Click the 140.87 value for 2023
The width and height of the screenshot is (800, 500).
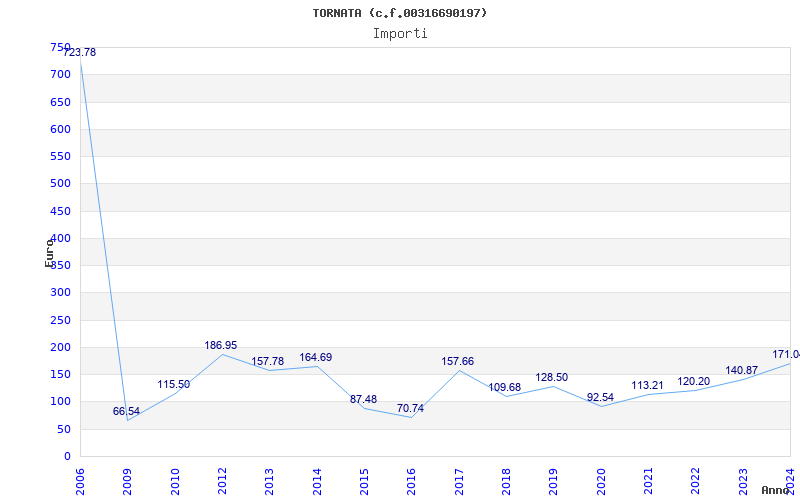pyautogui.click(x=742, y=370)
